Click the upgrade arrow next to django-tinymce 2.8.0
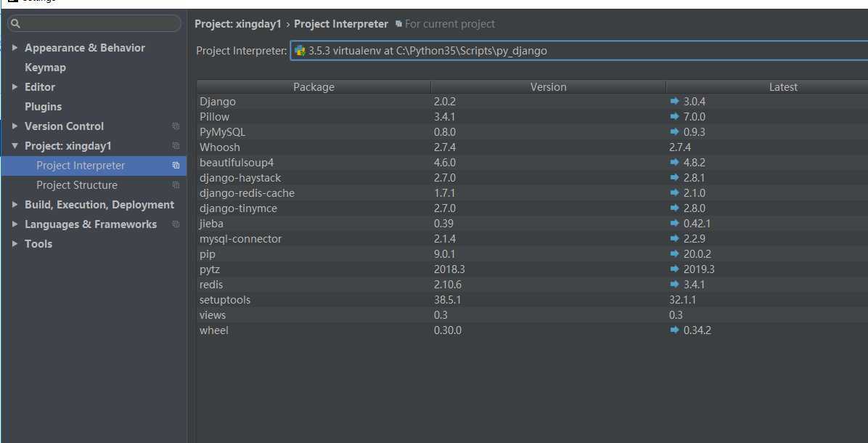868x443 pixels. [x=674, y=208]
